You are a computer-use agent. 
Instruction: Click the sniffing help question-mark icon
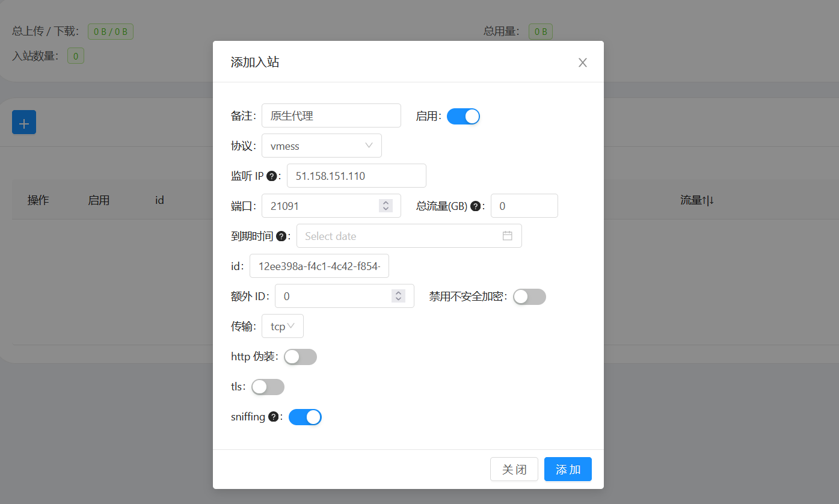273,417
